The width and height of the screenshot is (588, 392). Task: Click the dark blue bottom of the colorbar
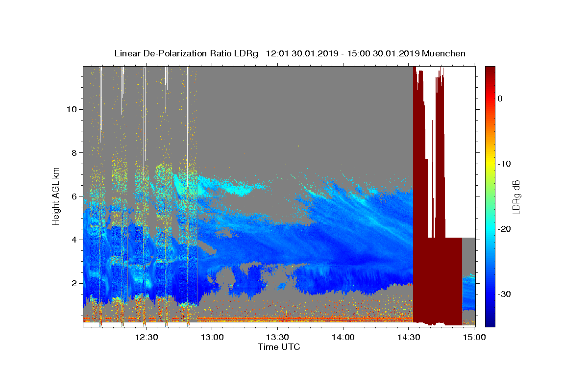point(490,322)
